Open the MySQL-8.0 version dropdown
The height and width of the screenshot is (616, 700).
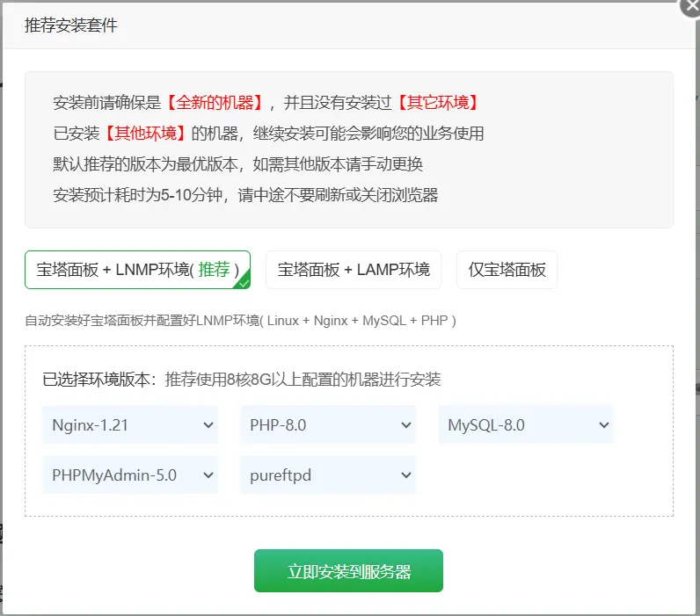pyautogui.click(x=526, y=425)
